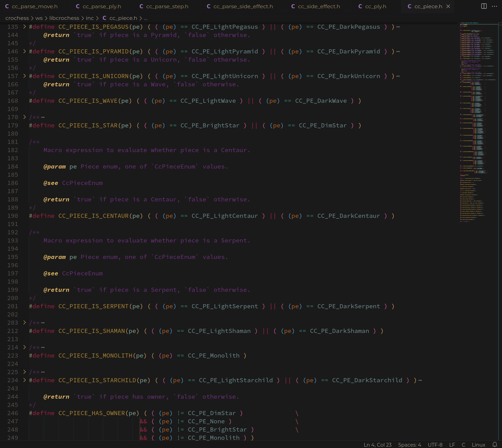This screenshot has width=502, height=448.
Task: Expand folded comment at line 214
Action: point(24,347)
